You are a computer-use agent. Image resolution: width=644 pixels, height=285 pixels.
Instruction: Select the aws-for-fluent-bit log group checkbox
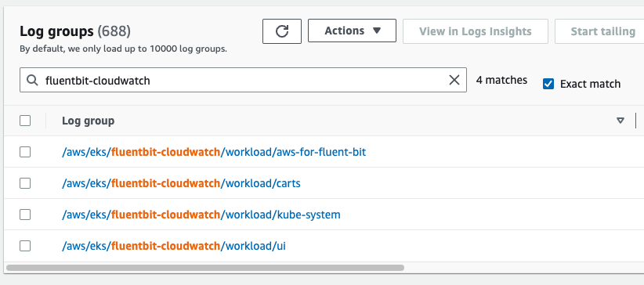25,152
